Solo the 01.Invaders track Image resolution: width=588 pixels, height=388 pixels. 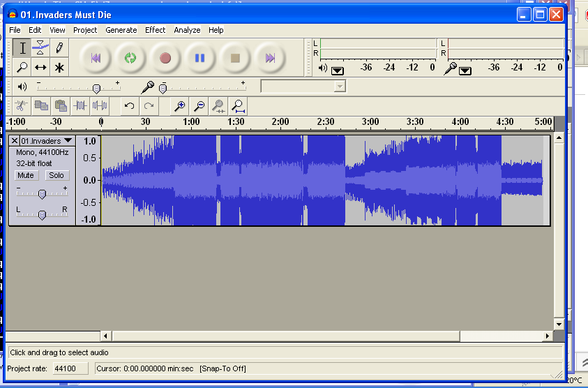click(x=56, y=175)
